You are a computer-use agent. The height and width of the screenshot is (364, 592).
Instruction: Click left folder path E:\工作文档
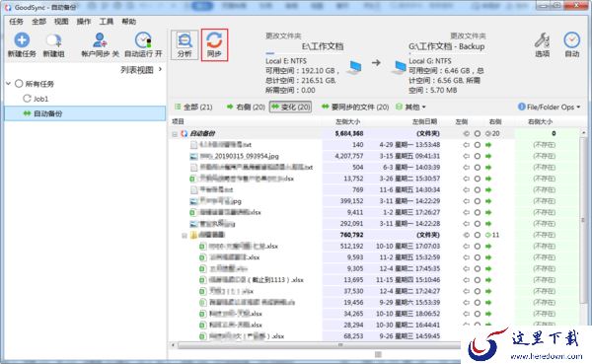(323, 46)
